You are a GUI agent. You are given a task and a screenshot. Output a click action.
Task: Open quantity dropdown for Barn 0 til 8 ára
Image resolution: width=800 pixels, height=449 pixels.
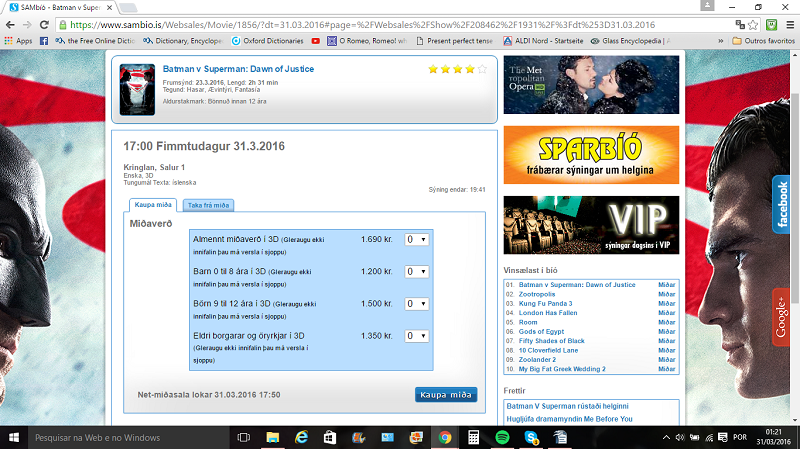[x=417, y=271]
